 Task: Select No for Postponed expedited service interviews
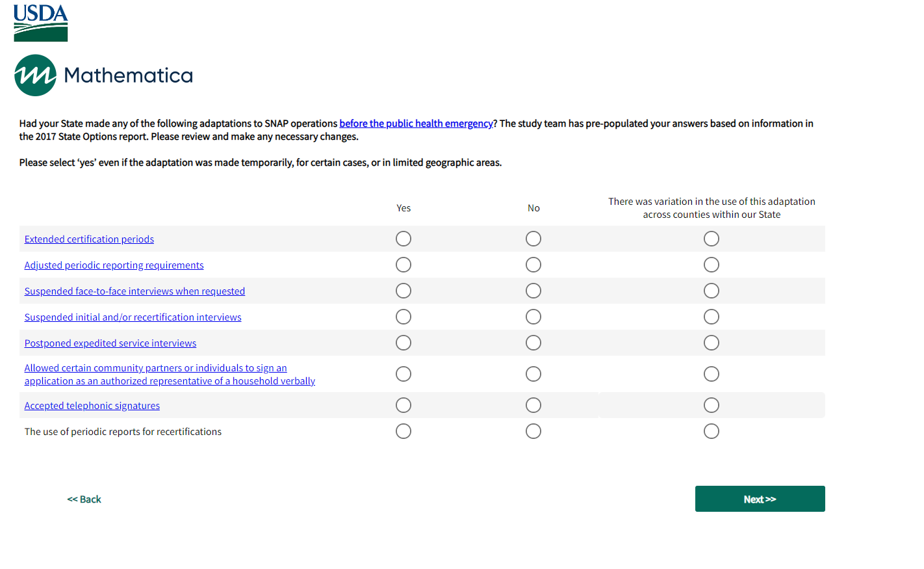(x=533, y=343)
